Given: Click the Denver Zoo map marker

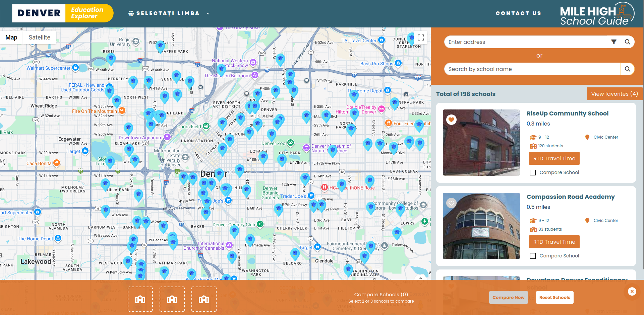Looking at the screenshot, I should pyautogui.click(x=291, y=143).
